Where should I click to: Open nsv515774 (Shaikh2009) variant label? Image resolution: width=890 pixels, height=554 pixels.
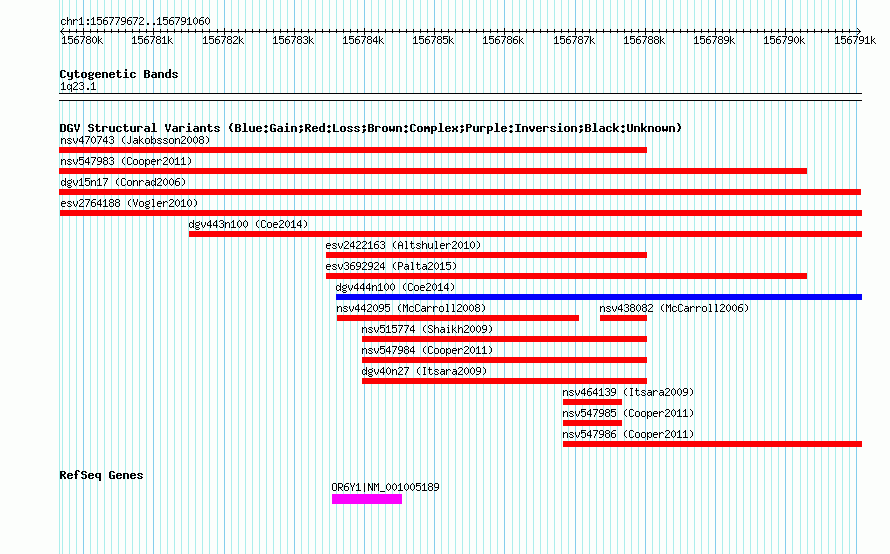pyautogui.click(x=427, y=329)
